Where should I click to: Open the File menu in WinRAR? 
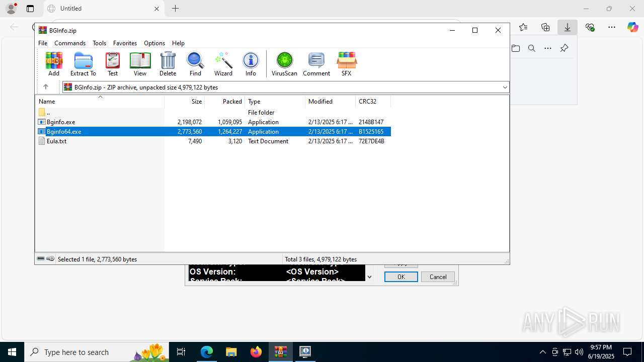tap(43, 43)
